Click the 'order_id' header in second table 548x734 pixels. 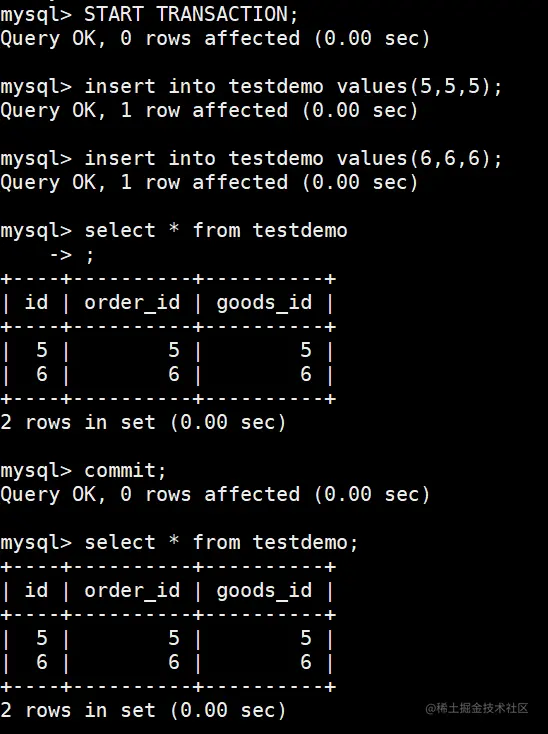[132, 591]
